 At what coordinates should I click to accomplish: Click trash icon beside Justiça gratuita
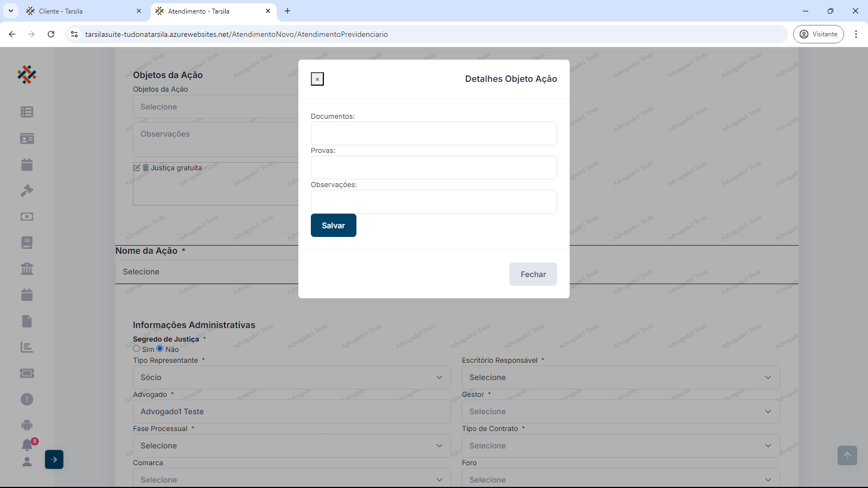[x=145, y=168]
